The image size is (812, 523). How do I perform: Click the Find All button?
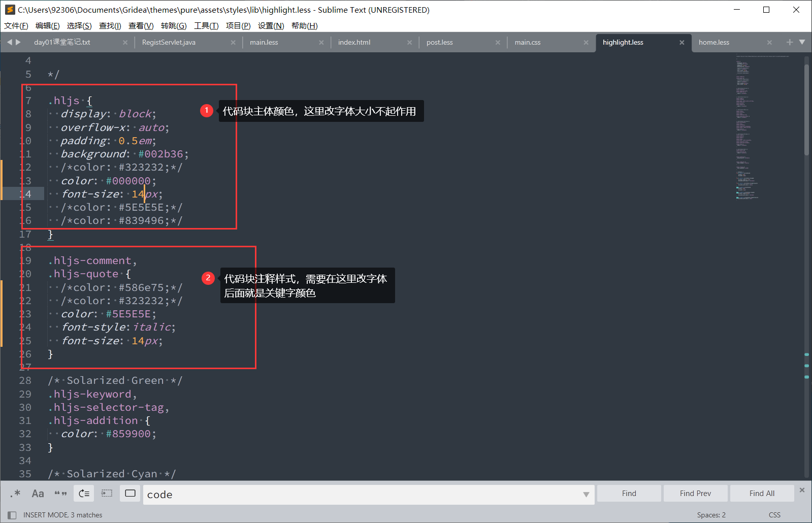click(762, 494)
